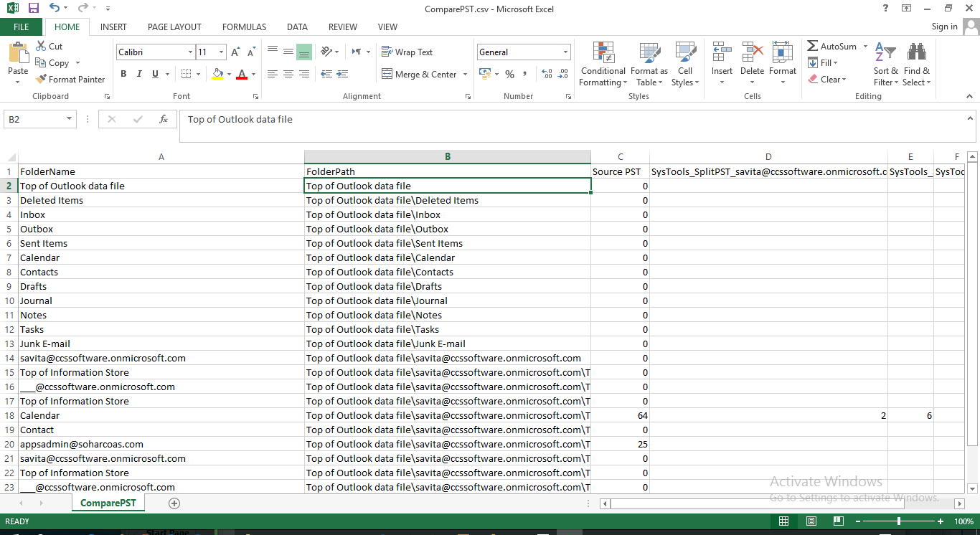Toggle Italic formatting
This screenshot has height=535, width=980.
(x=140, y=74)
